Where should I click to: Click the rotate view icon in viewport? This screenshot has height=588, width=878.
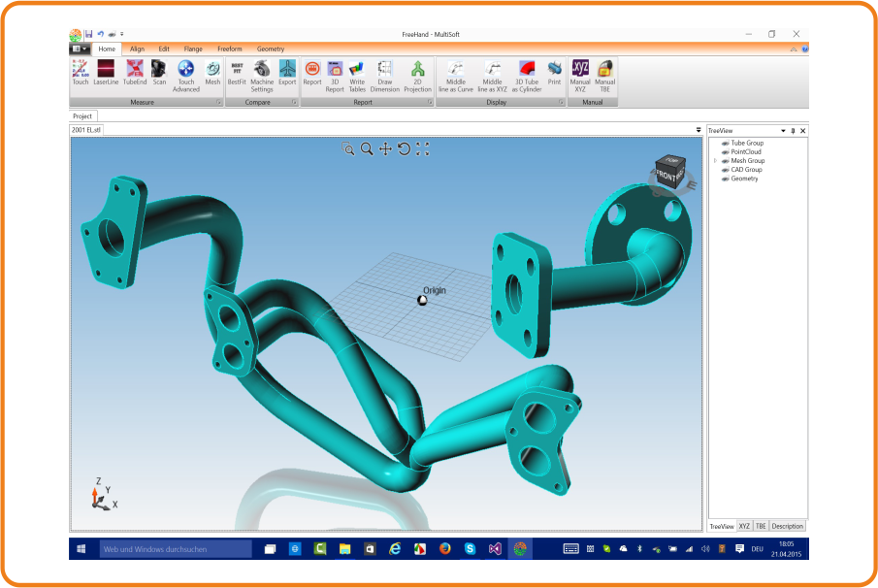tap(404, 148)
